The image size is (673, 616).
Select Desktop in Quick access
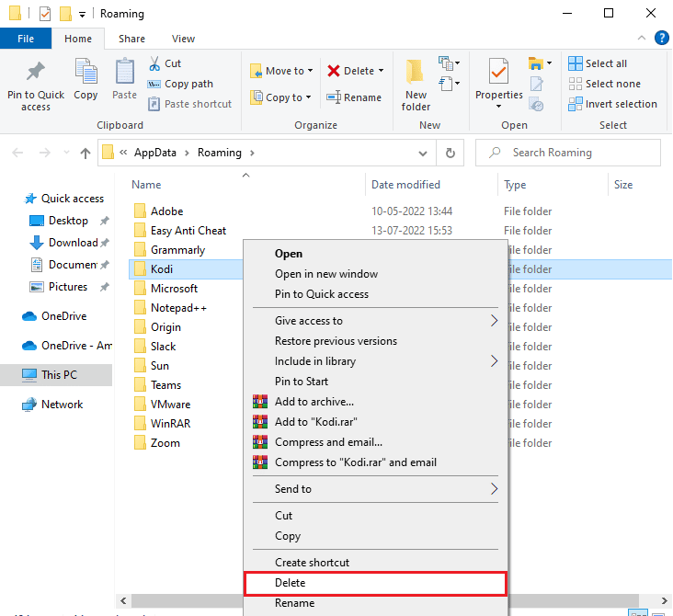tap(68, 221)
